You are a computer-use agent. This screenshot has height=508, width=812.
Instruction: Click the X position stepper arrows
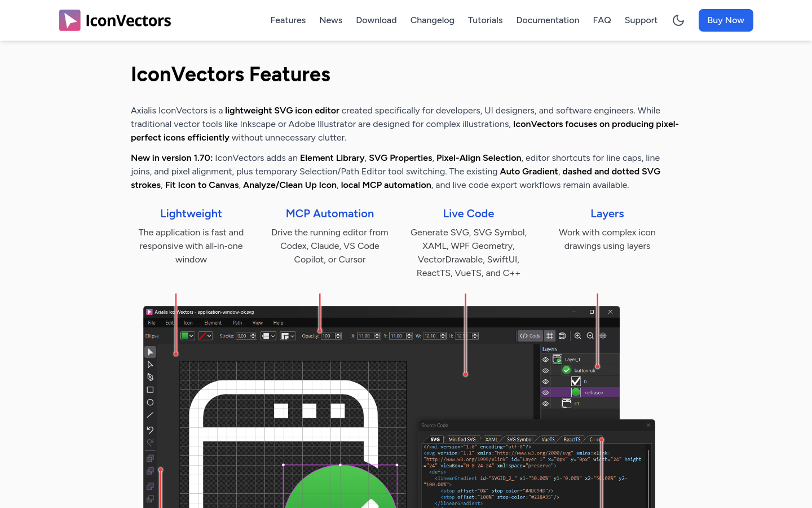pyautogui.click(x=377, y=336)
